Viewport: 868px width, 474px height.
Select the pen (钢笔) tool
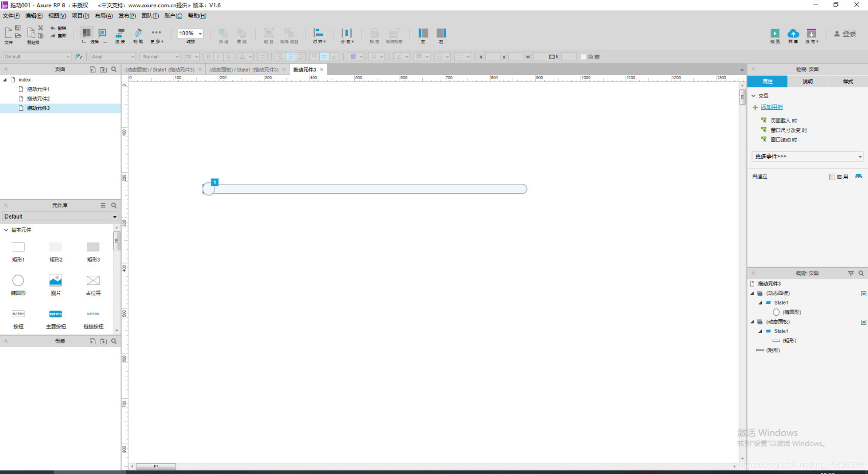(x=138, y=33)
